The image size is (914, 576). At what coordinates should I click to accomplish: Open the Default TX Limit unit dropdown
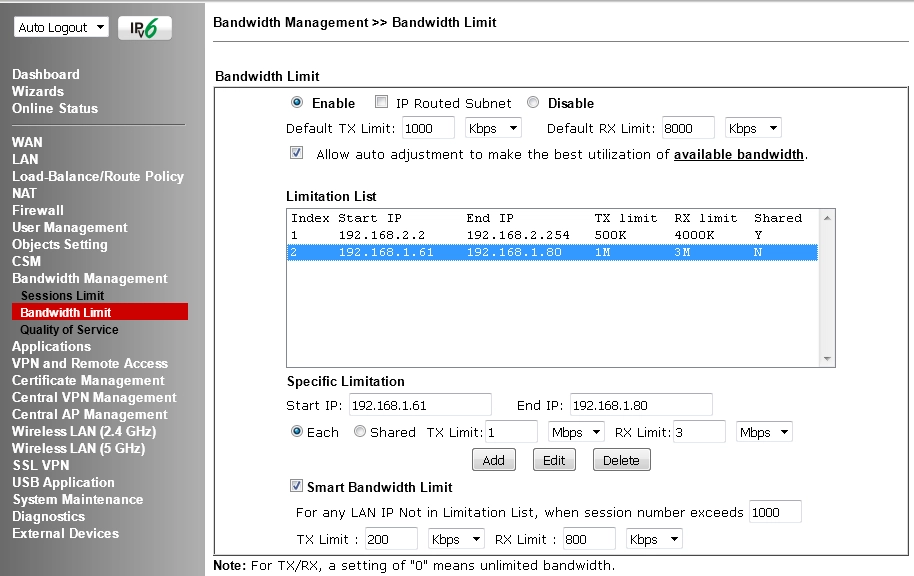493,128
